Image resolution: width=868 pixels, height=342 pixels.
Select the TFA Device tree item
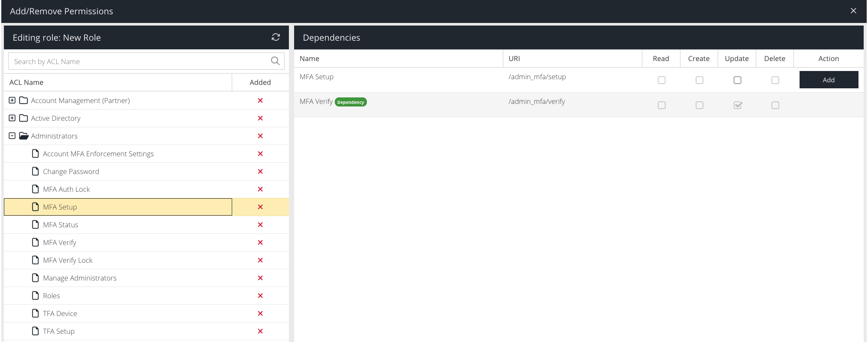click(x=60, y=313)
